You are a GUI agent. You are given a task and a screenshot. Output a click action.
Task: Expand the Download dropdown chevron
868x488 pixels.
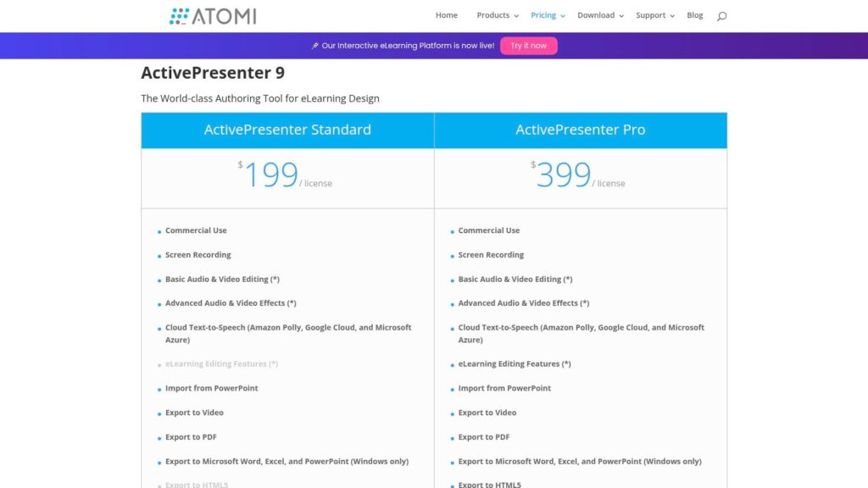tap(621, 16)
